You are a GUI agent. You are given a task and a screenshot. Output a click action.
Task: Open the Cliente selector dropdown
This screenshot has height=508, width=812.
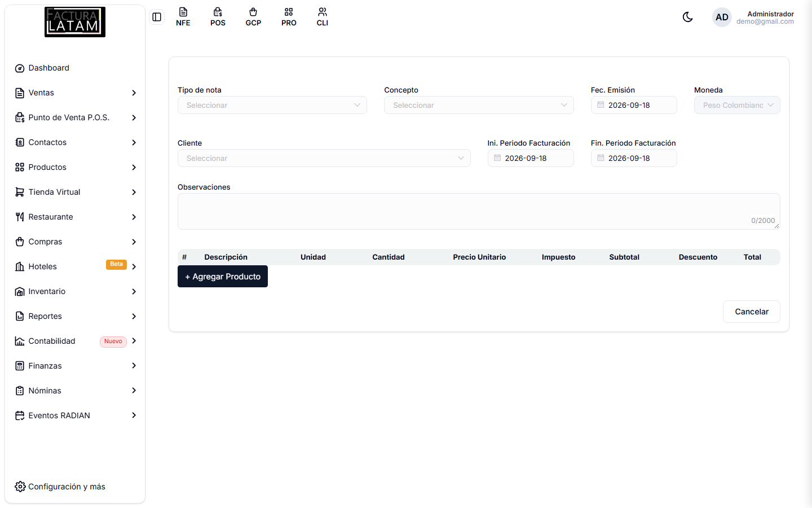(x=324, y=158)
